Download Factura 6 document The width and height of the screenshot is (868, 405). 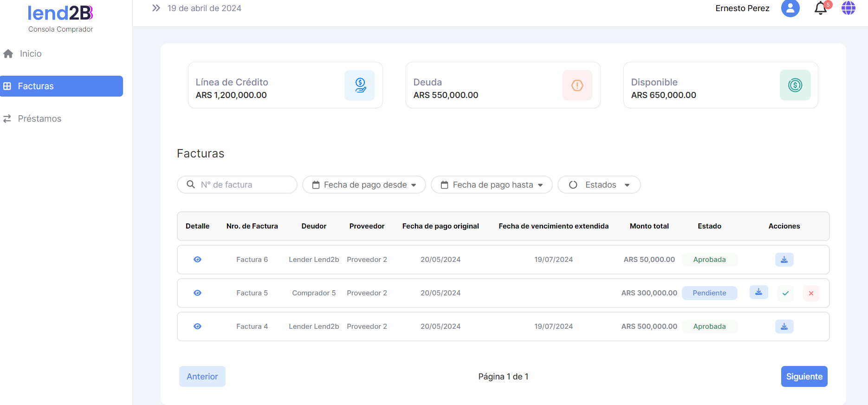(784, 260)
